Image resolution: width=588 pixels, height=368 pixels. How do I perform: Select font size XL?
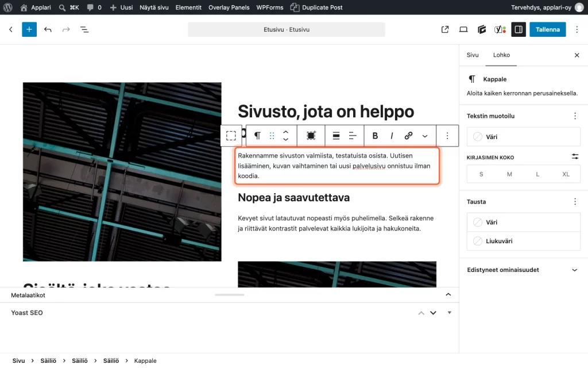pyautogui.click(x=566, y=174)
